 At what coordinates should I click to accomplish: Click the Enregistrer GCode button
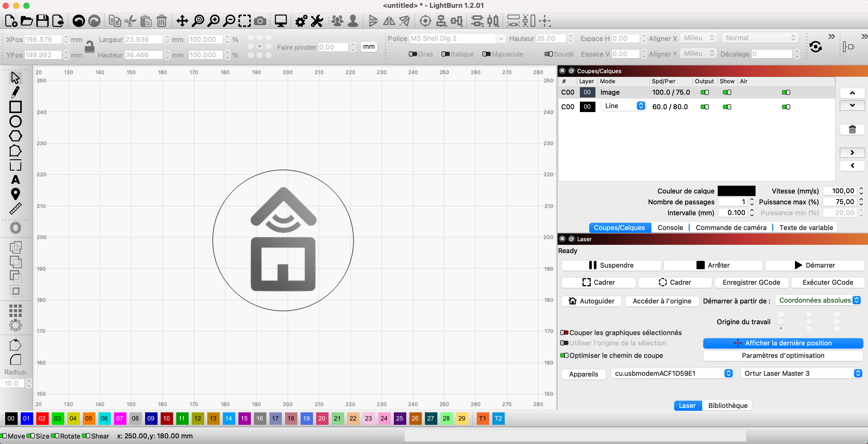click(751, 282)
